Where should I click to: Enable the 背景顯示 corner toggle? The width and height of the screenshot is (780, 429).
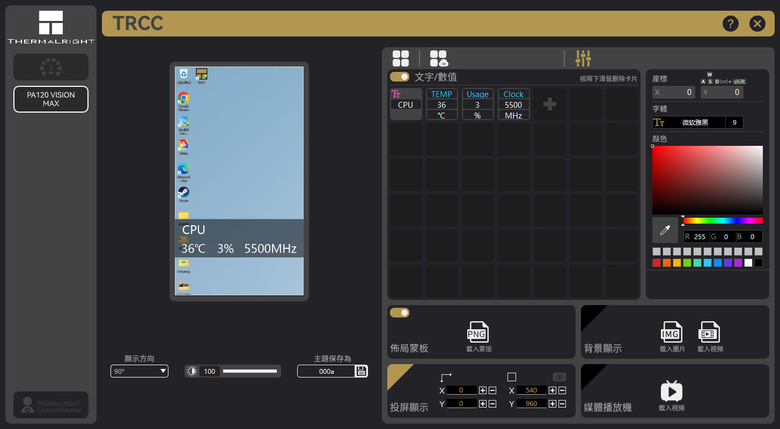pos(591,316)
